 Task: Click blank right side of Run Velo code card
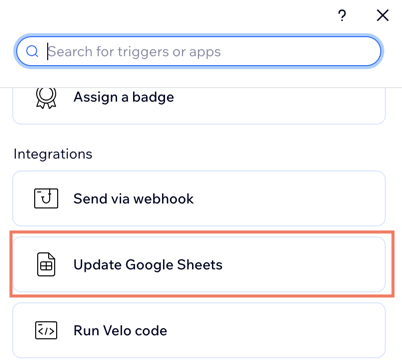pyautogui.click(x=277, y=331)
